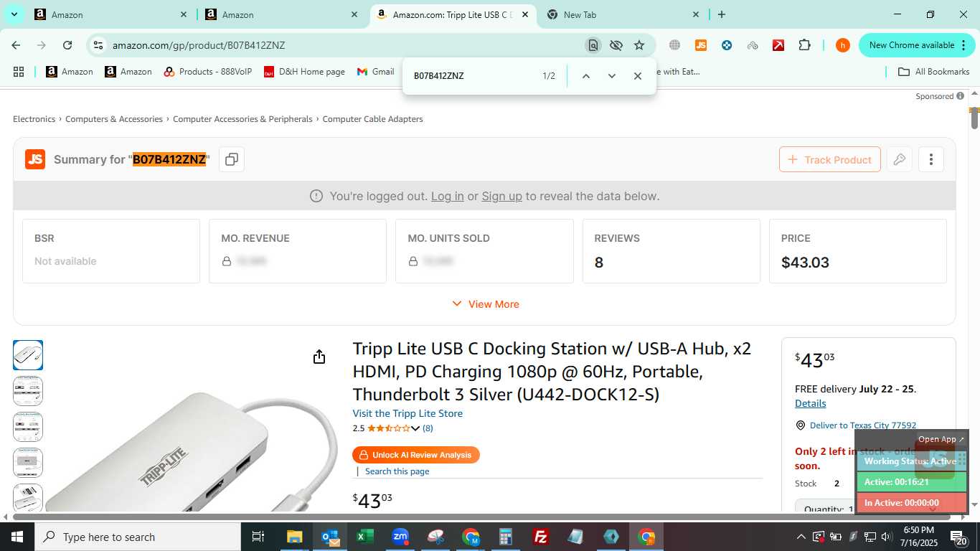Click the 'Search this page' link
The height and width of the screenshot is (551, 980).
tap(397, 471)
